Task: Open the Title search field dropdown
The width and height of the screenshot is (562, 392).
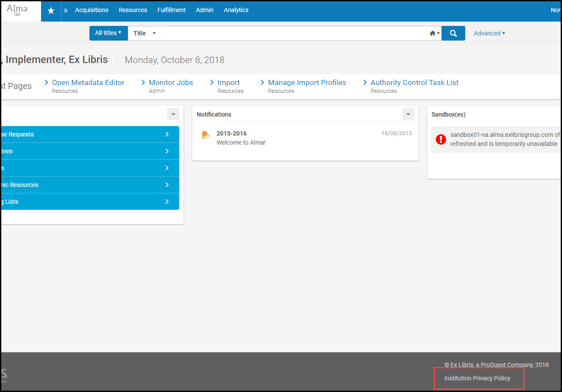Action: 144,33
